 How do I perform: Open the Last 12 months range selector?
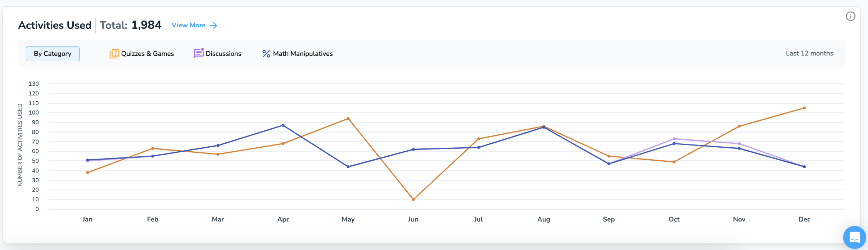point(809,53)
